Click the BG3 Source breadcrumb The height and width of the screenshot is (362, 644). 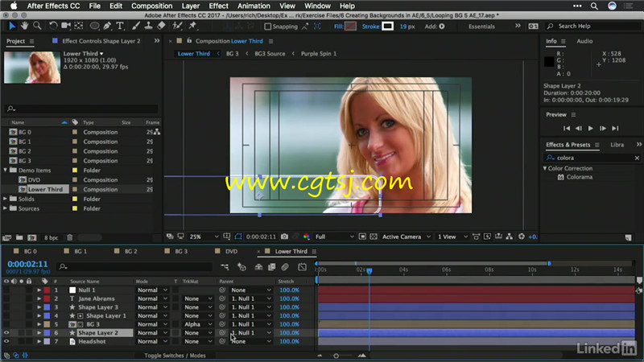270,54
